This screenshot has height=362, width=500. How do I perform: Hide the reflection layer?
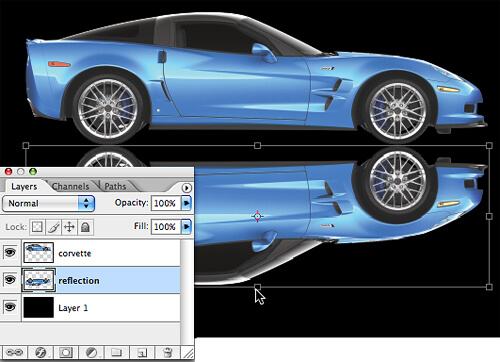(x=10, y=279)
